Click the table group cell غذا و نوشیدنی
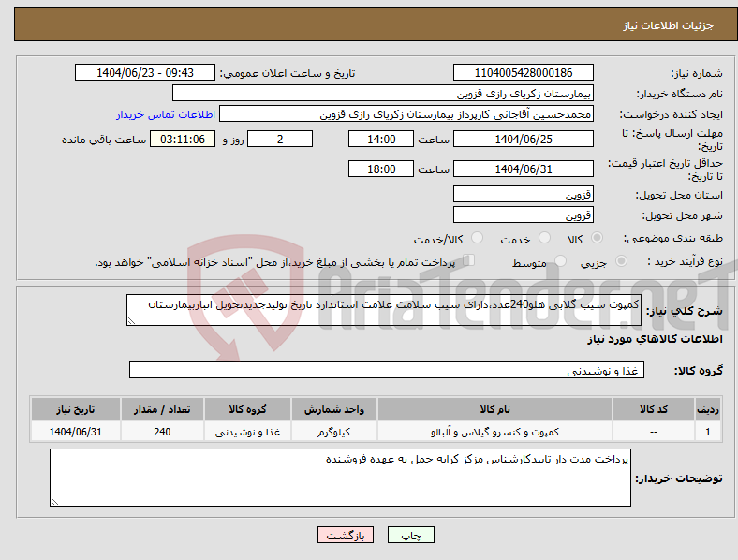Viewport: 738px width, 560px height. [247, 431]
